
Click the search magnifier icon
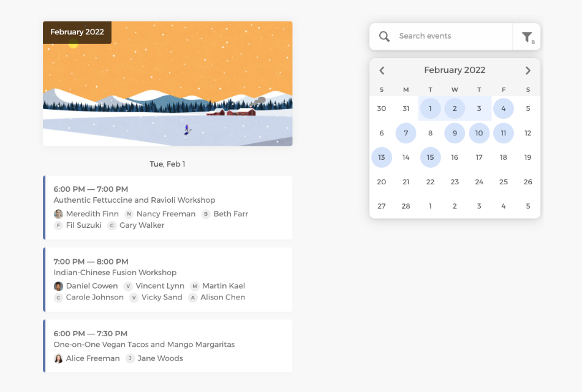pyautogui.click(x=384, y=37)
